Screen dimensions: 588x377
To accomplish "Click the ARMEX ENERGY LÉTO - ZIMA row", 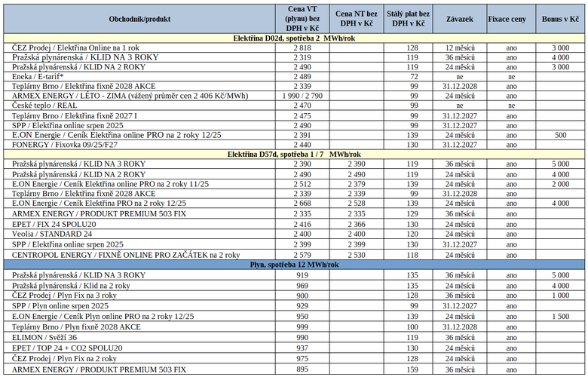I will point(130,96).
